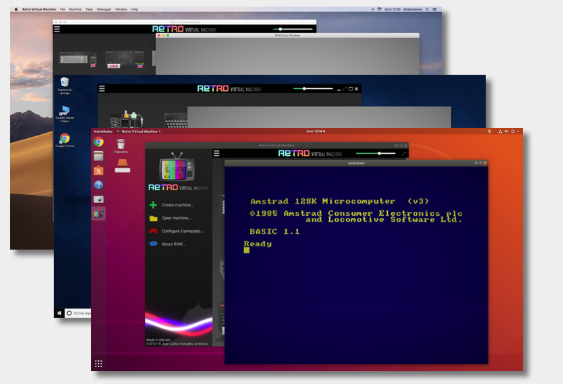563x384 pixels.
Task: Open Help menu in macOS menu bar
Action: pyautogui.click(x=134, y=9)
